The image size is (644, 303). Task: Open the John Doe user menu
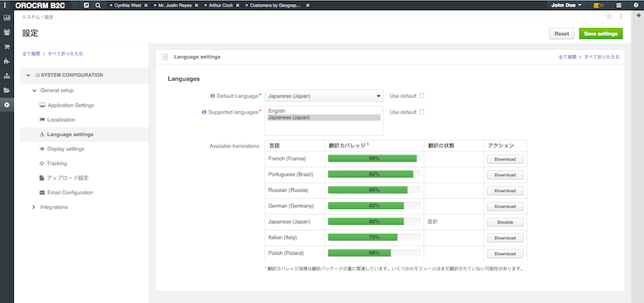click(566, 5)
